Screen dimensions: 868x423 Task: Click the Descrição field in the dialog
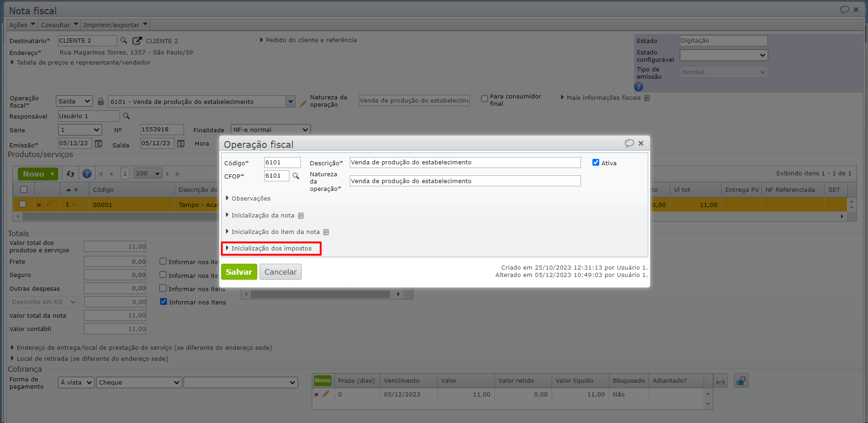point(465,163)
